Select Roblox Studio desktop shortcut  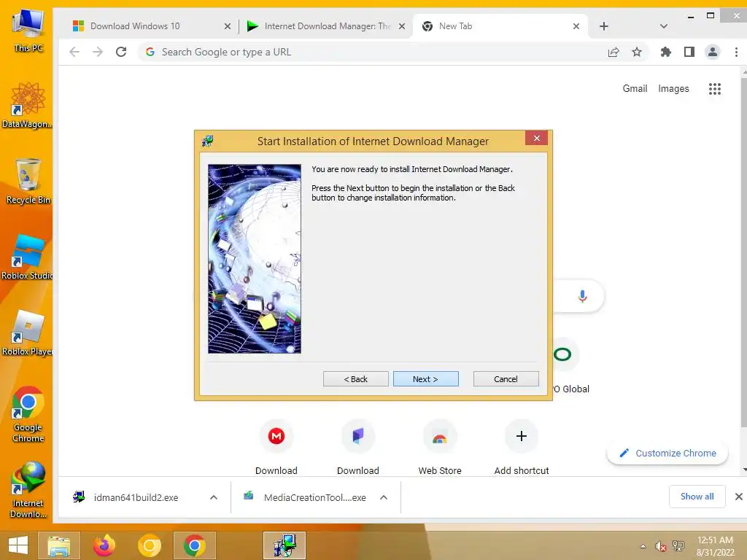coord(27,257)
